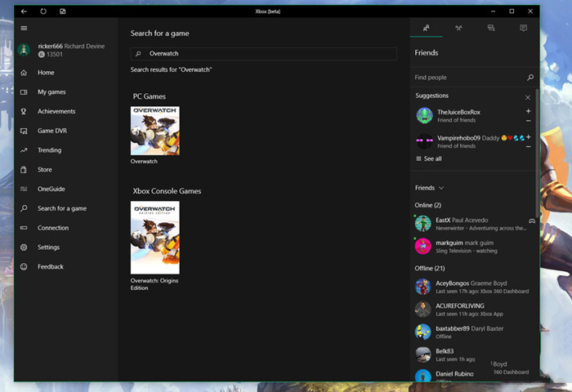
Task: Select friend baxtabber89 Daryl Baxter
Action: pos(473,332)
